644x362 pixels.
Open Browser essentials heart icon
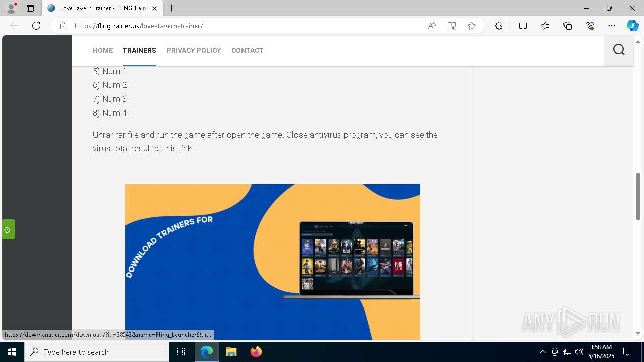(x=590, y=26)
